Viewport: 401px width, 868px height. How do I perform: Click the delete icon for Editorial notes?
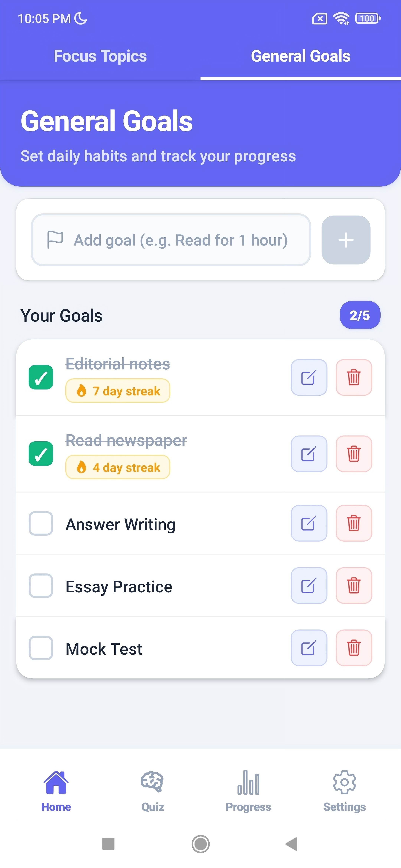(353, 377)
